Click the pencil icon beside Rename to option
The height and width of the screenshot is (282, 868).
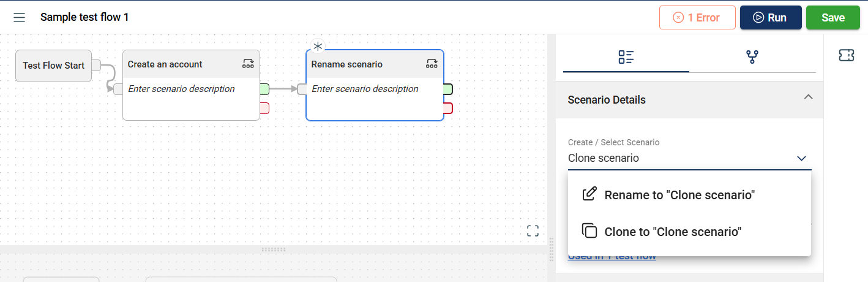pyautogui.click(x=589, y=194)
